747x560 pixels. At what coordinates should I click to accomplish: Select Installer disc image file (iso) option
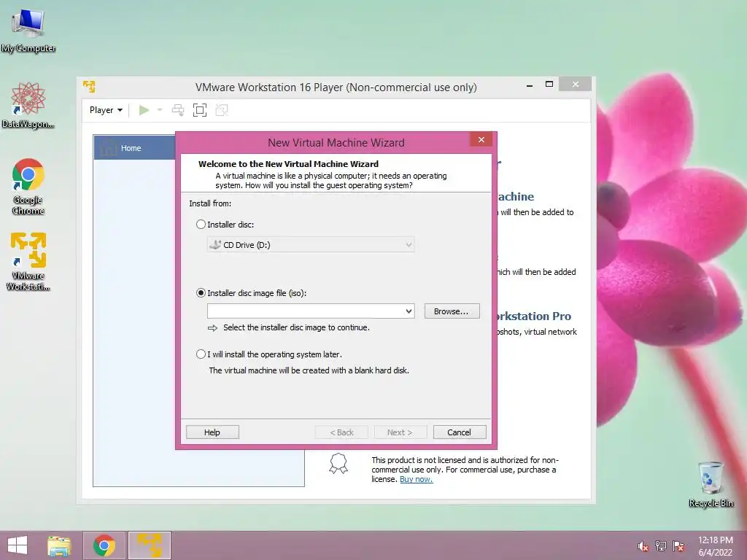click(201, 293)
